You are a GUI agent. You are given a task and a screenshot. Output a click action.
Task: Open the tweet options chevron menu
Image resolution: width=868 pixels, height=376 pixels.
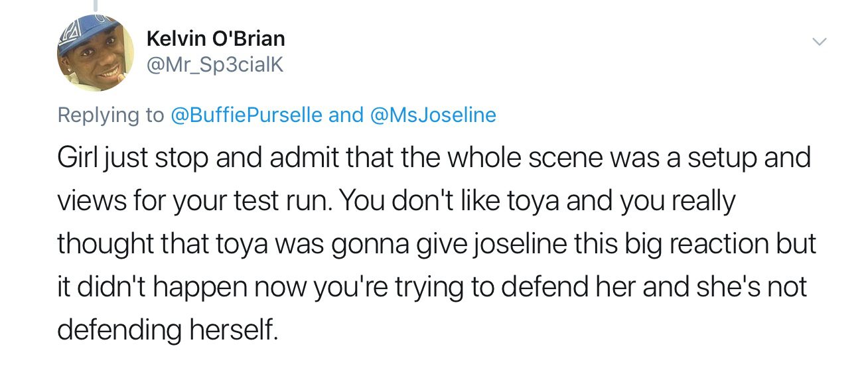click(820, 42)
